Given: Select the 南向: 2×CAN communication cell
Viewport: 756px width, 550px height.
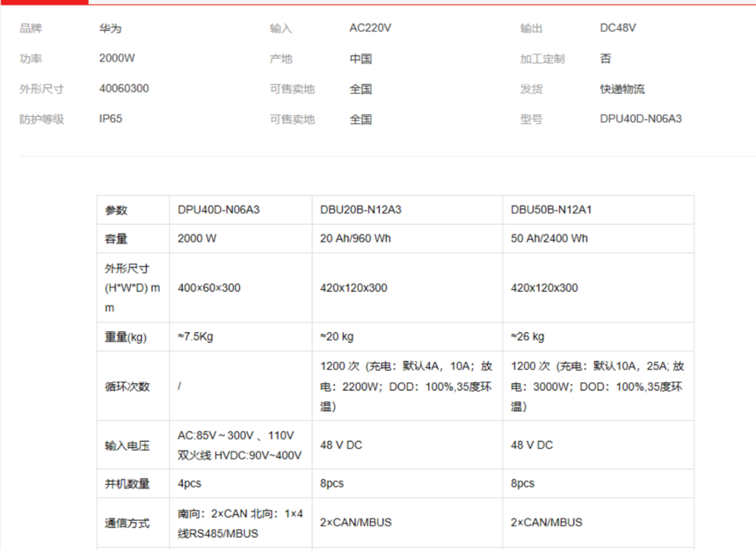Looking at the screenshot, I should pos(240,524).
